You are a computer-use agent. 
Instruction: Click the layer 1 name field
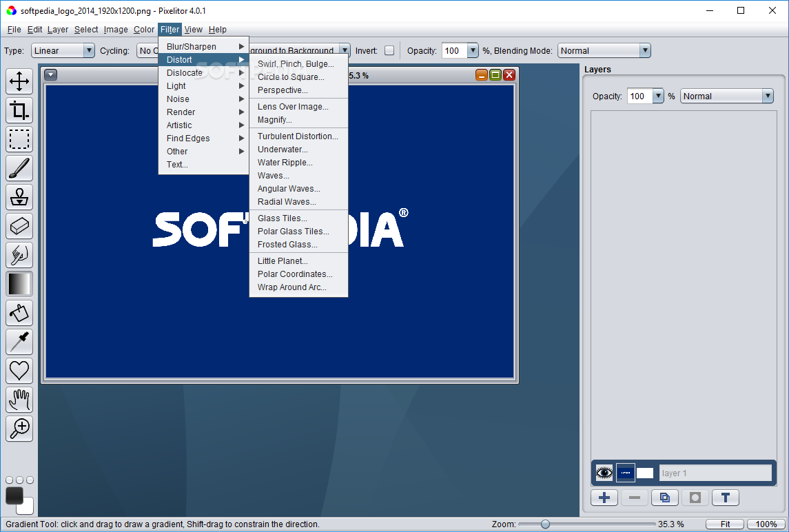click(715, 473)
